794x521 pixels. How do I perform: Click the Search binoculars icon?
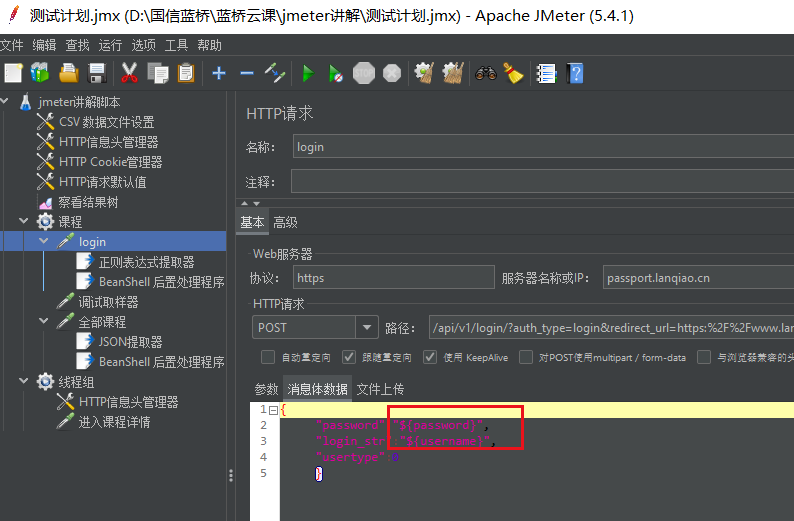click(486, 73)
